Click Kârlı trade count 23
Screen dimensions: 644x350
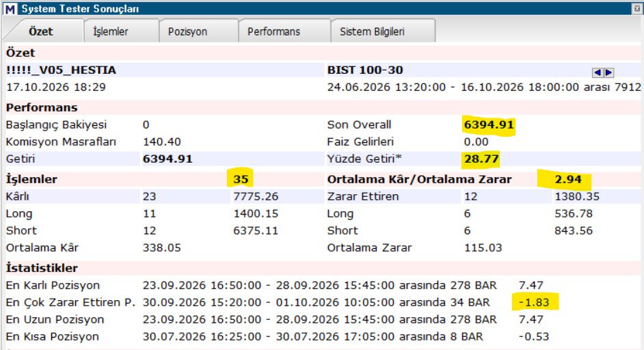pyautogui.click(x=149, y=196)
